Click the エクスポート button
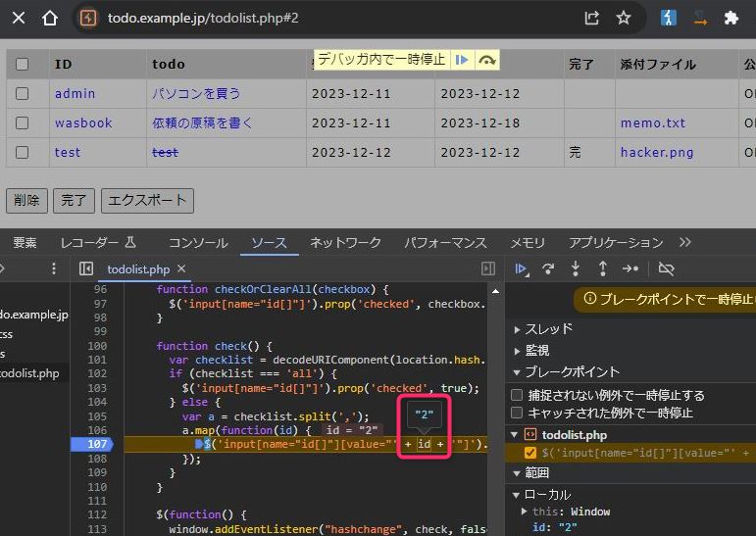756x536 pixels. point(147,200)
